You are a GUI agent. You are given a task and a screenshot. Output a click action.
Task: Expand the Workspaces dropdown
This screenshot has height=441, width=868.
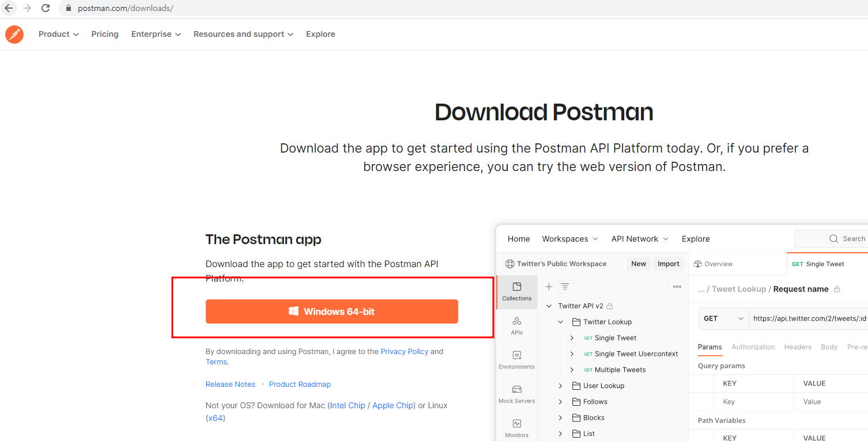point(570,239)
